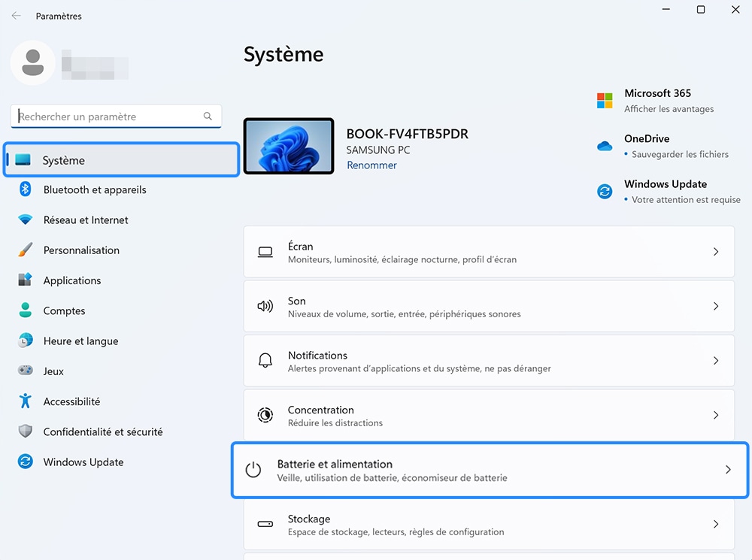Click the blurred user account name

point(95,64)
